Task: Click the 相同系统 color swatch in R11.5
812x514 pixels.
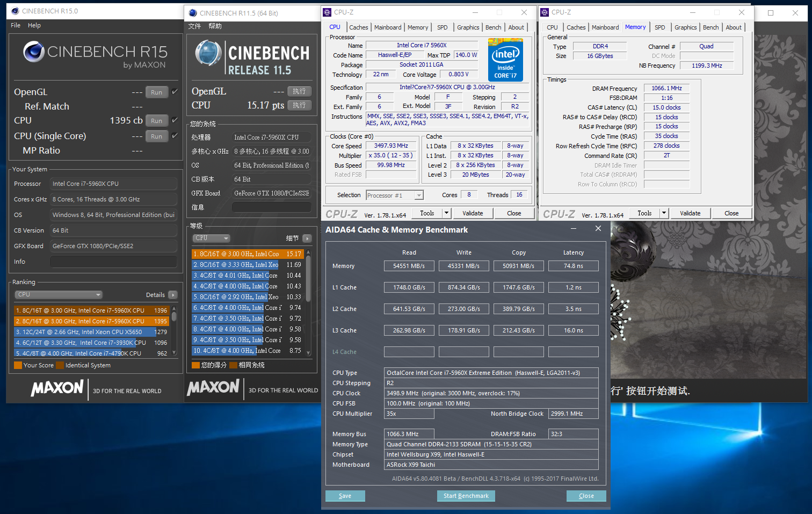Action: click(x=233, y=365)
